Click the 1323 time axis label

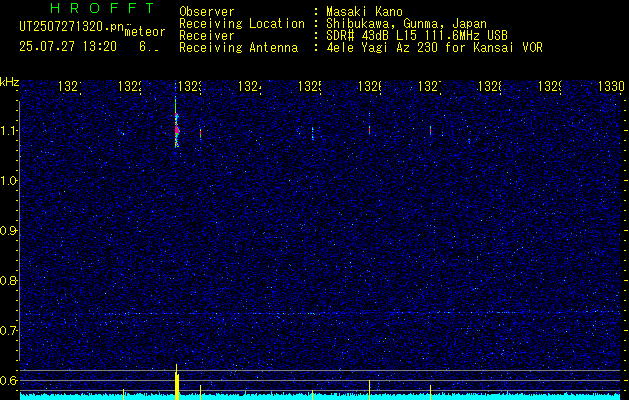[190, 86]
